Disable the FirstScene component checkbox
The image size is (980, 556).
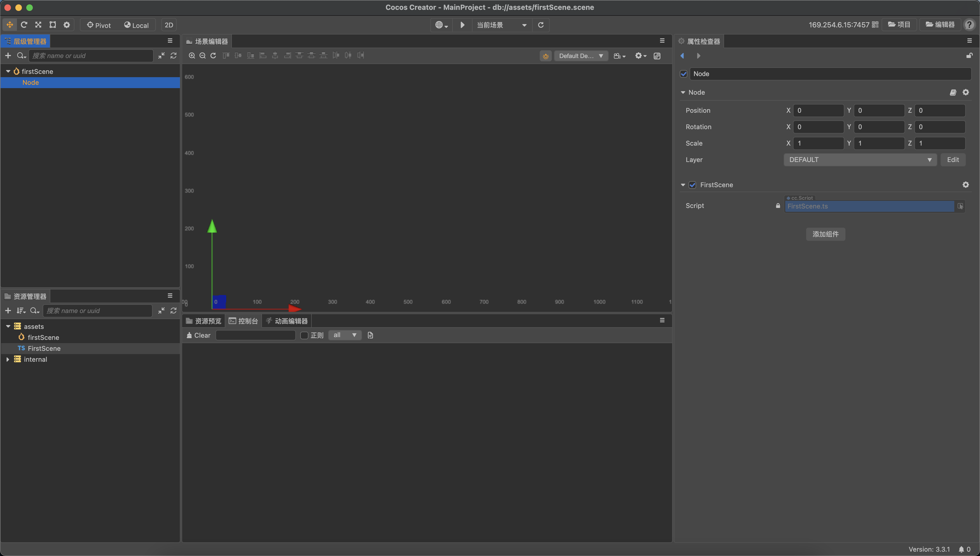(x=692, y=185)
